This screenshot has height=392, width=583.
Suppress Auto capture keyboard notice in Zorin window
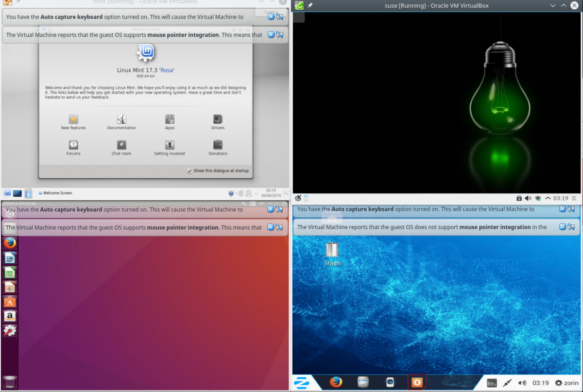[x=571, y=209]
